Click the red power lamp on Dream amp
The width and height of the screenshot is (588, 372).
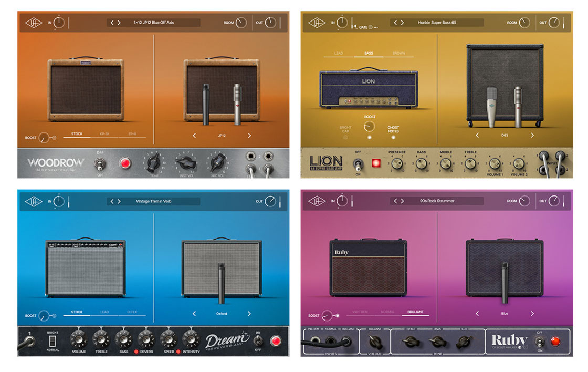click(275, 341)
